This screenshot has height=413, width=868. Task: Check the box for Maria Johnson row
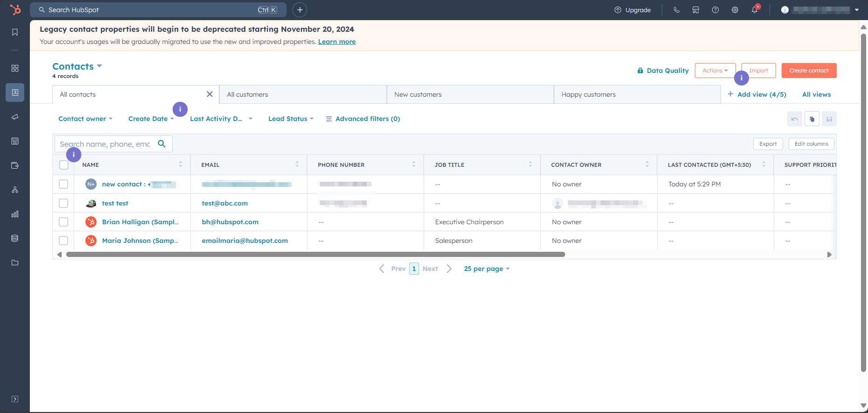(63, 241)
